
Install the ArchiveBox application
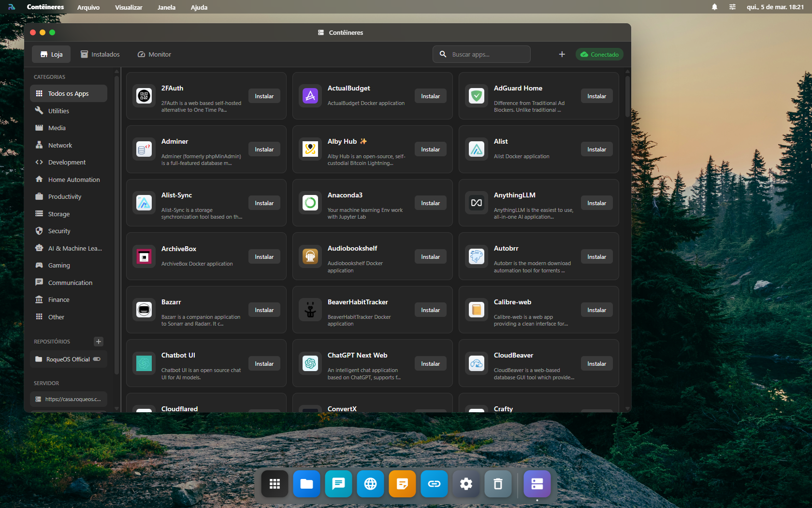coord(264,257)
